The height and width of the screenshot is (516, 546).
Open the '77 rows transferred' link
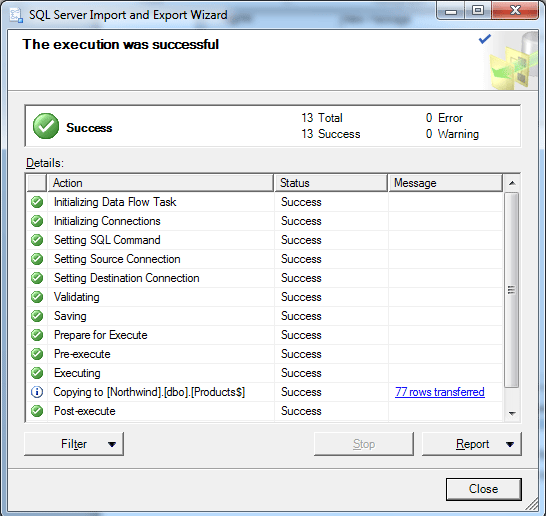(x=439, y=392)
